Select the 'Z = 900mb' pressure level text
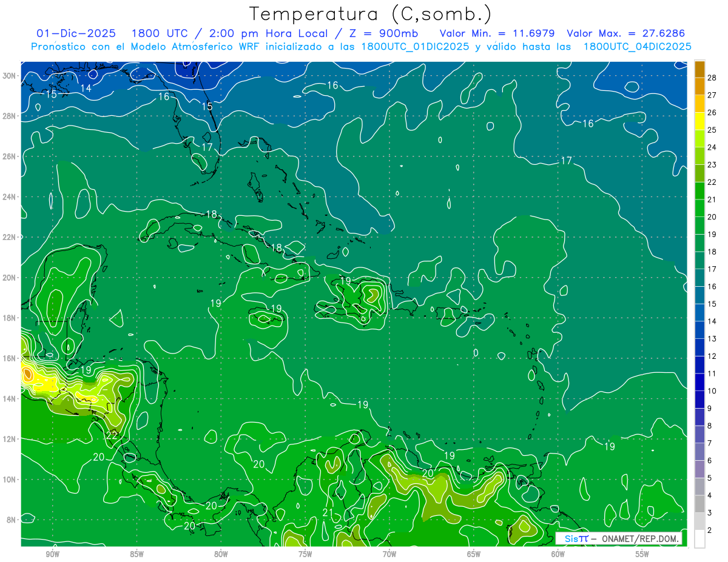 384,33
